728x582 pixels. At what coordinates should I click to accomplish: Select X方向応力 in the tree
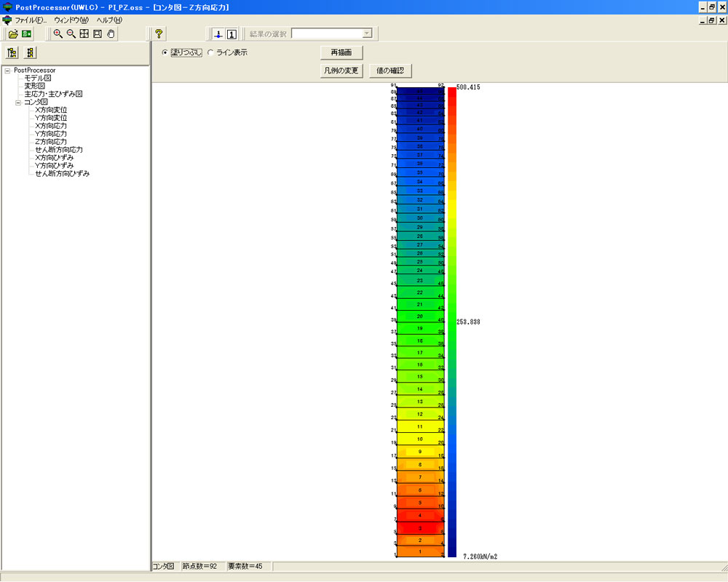click(51, 126)
